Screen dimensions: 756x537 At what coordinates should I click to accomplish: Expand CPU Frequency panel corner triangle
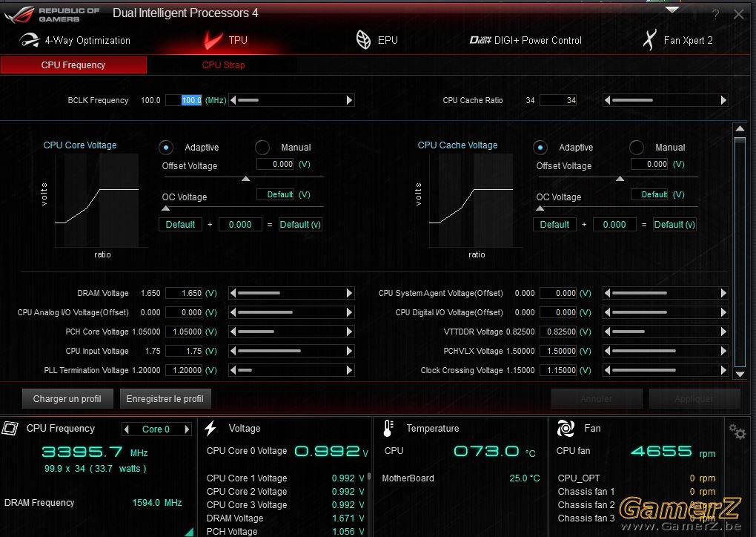190,532
